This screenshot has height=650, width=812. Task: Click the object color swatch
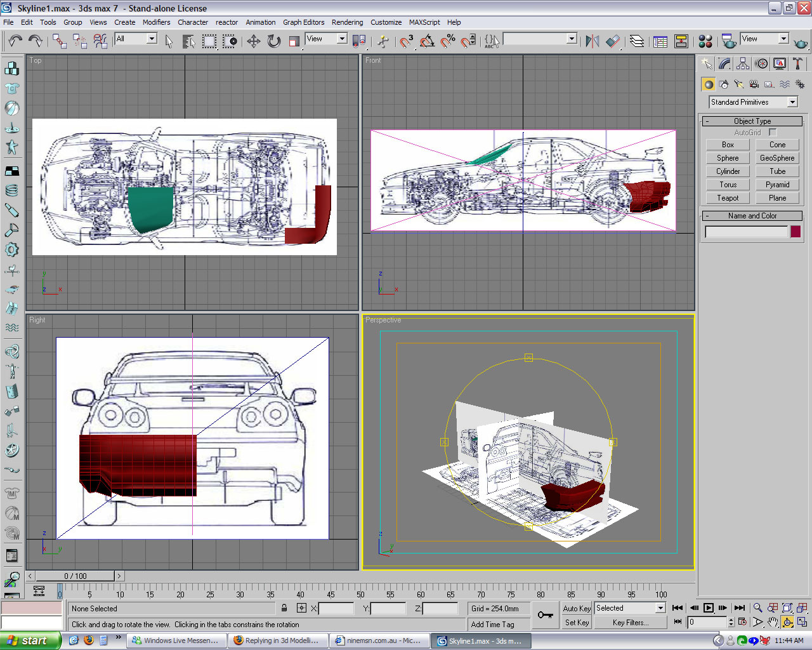tap(796, 232)
